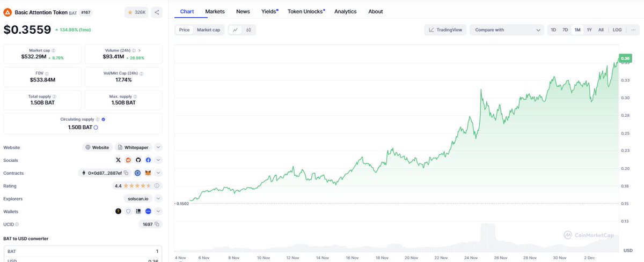Click the shield icon in Contracts row
This screenshot has height=262, width=644.
pos(137,173)
